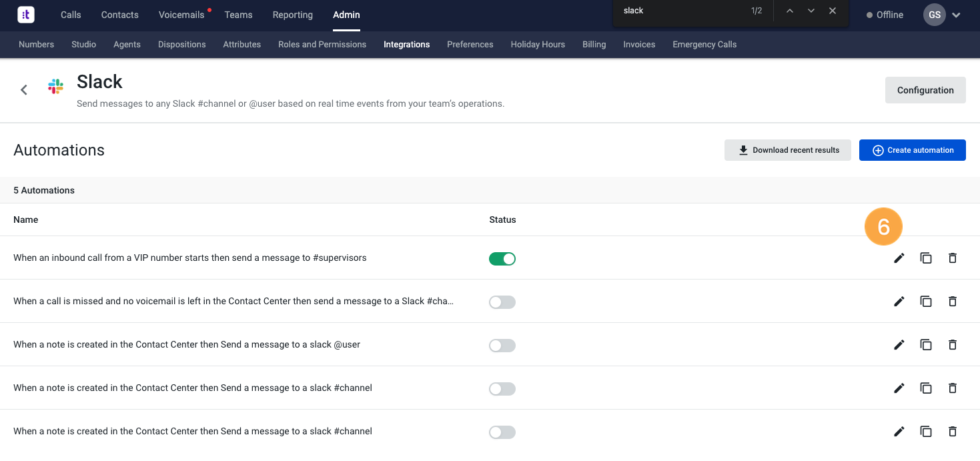Click the Name column header
The height and width of the screenshot is (461, 980).
coord(26,219)
